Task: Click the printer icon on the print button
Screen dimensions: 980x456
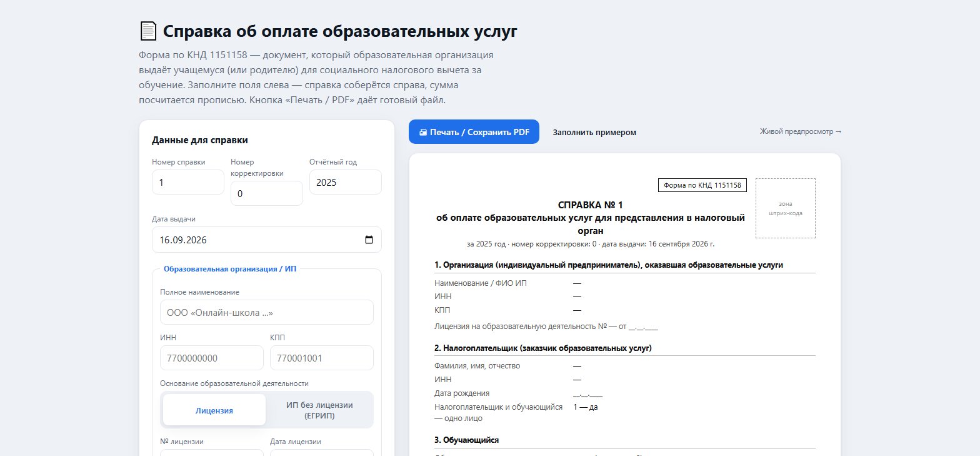Action: pyautogui.click(x=423, y=132)
